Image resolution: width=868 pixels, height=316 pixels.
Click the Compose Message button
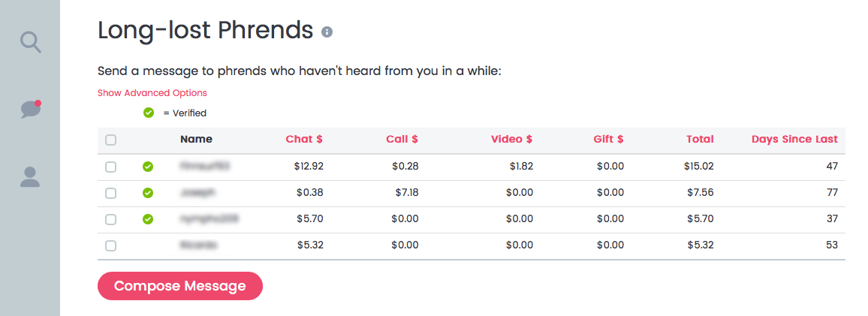[180, 286]
